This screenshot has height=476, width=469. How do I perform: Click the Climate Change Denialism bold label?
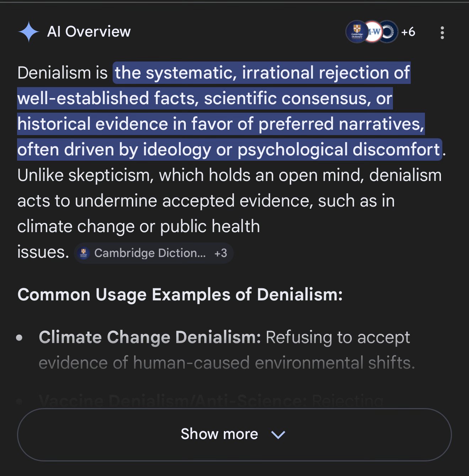pyautogui.click(x=150, y=337)
